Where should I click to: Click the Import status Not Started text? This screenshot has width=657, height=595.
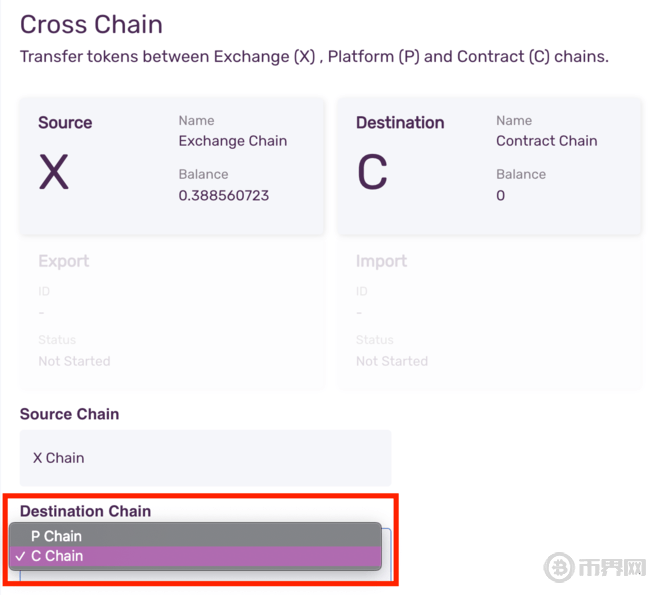click(x=392, y=361)
